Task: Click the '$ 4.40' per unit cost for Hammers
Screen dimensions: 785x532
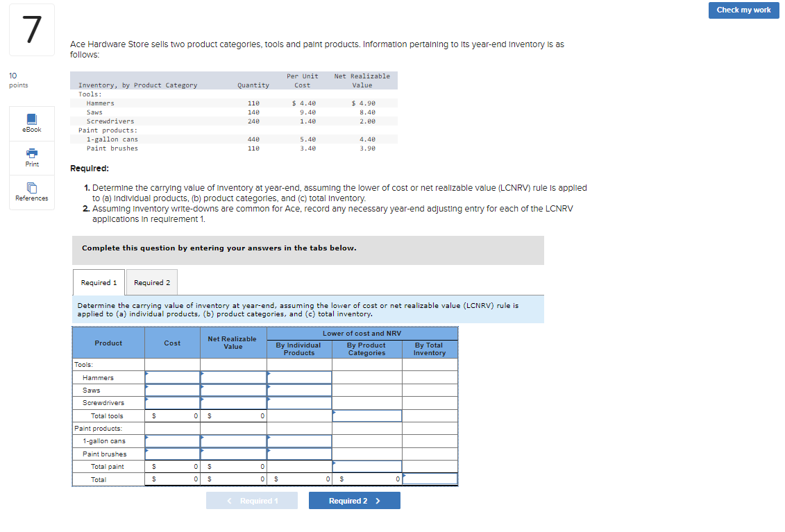Action: click(304, 103)
